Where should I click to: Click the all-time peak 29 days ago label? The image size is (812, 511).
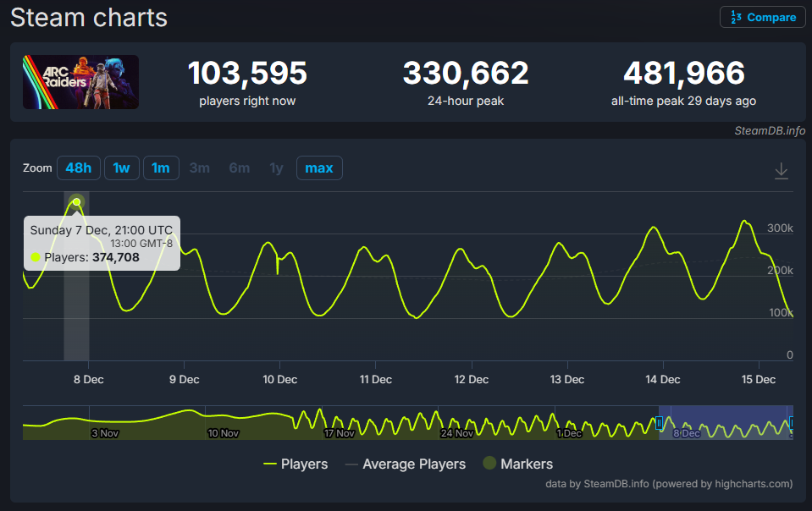click(683, 101)
